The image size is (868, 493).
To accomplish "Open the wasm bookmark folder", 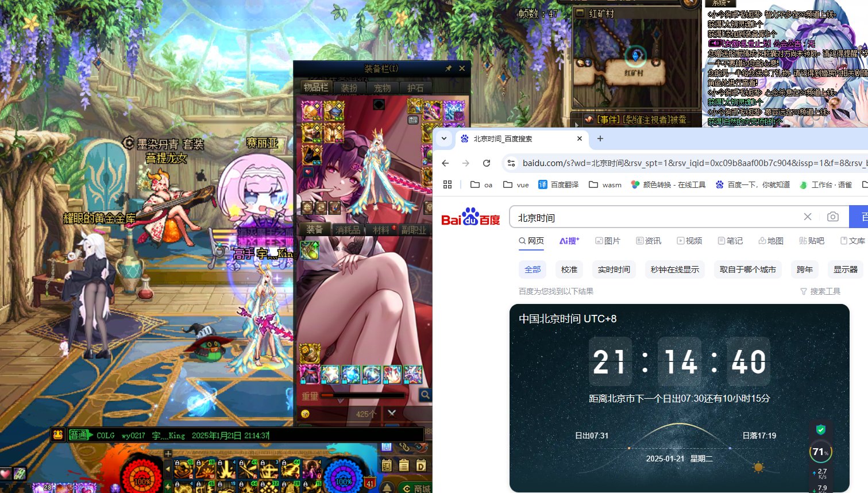I will click(605, 184).
